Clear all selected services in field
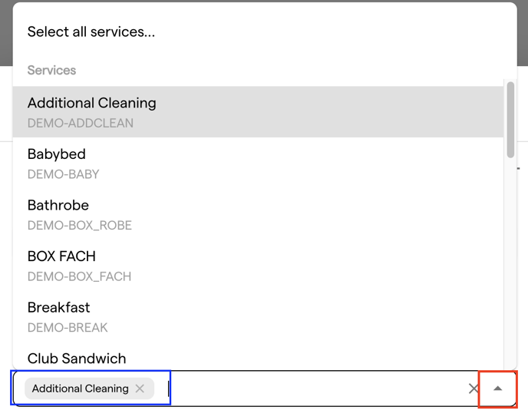 474,389
